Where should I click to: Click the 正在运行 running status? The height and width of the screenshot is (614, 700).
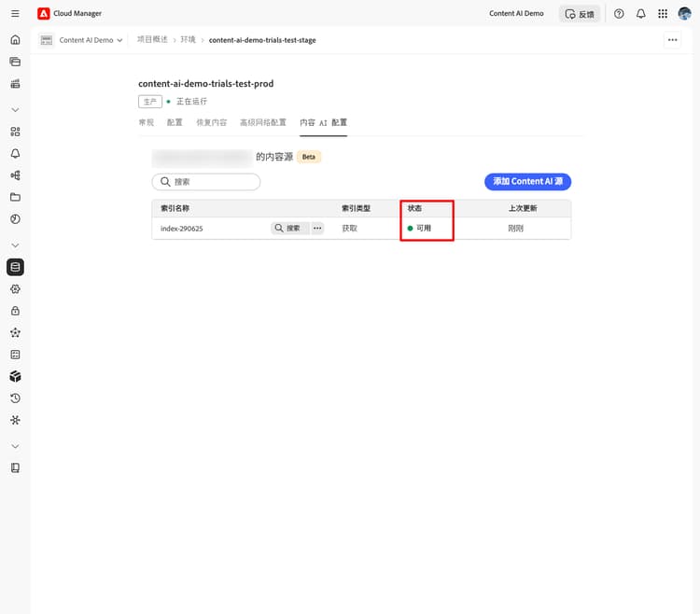(191, 102)
